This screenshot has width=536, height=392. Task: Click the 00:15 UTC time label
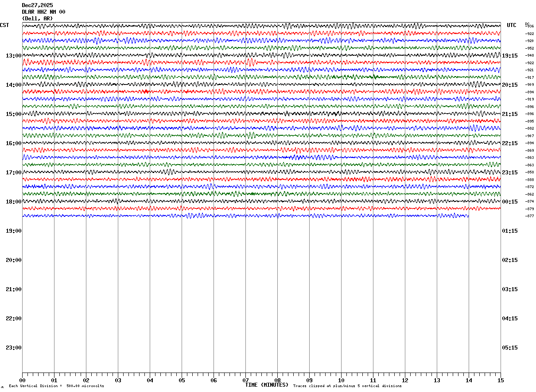click(x=510, y=202)
